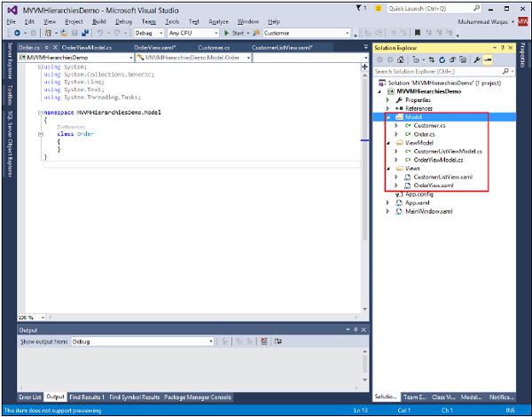The image size is (532, 417).
Task: Click the Collapse All icon in Solution Explorer
Action: [452, 60]
